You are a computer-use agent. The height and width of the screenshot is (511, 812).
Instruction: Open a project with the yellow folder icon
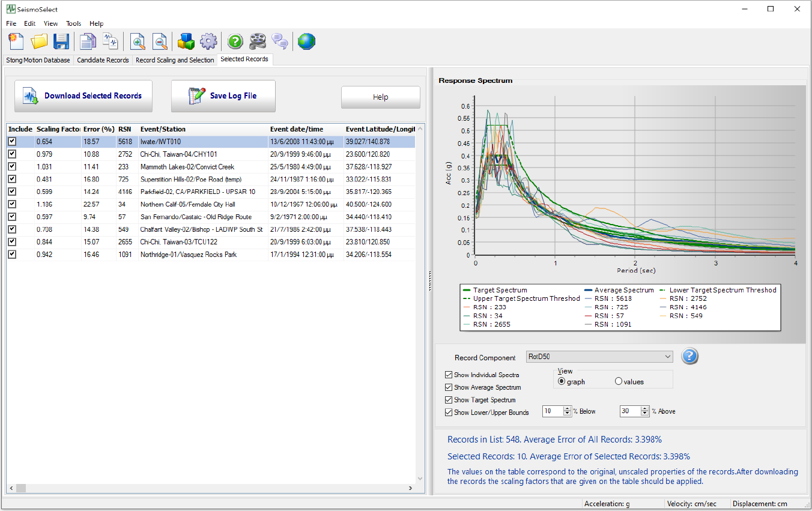tap(40, 41)
